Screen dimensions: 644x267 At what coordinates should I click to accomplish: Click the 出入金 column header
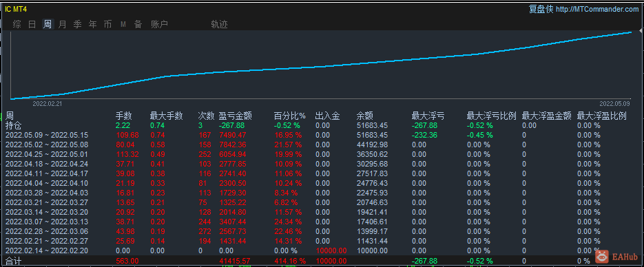pyautogui.click(x=327, y=116)
